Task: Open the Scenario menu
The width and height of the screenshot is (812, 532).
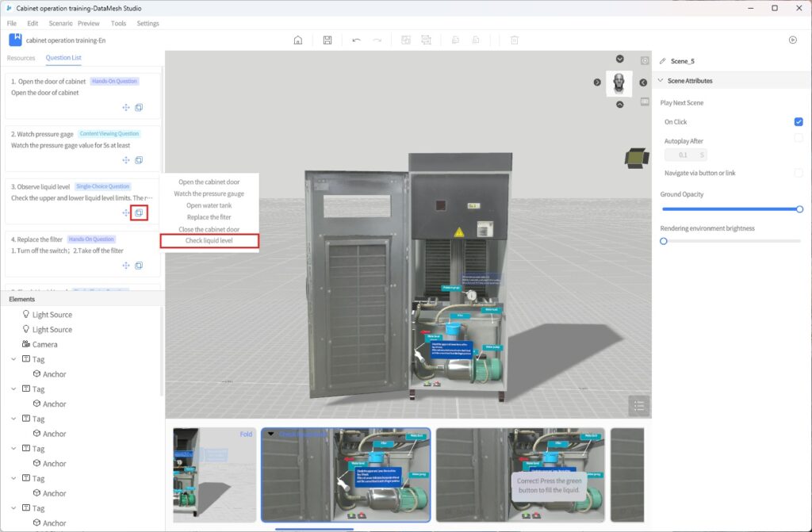Action: point(60,24)
